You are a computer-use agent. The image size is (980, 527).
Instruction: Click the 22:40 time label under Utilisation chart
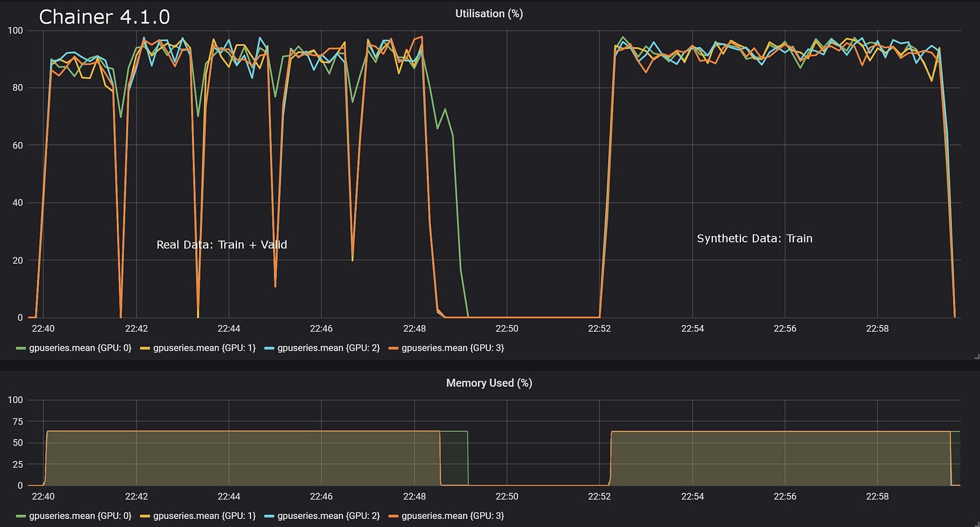pos(43,329)
